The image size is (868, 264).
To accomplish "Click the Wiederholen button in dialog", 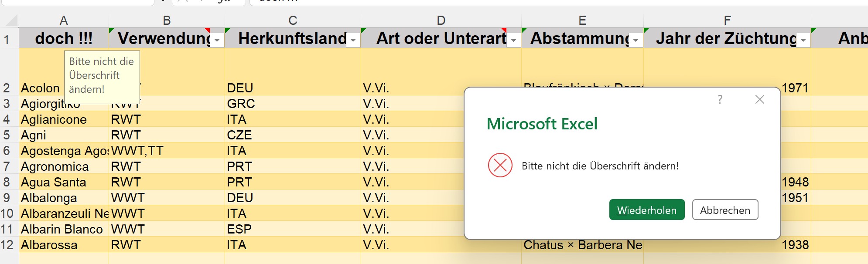I will click(646, 210).
